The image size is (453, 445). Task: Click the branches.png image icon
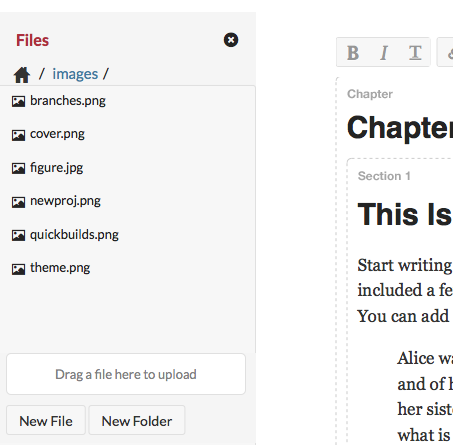18,101
